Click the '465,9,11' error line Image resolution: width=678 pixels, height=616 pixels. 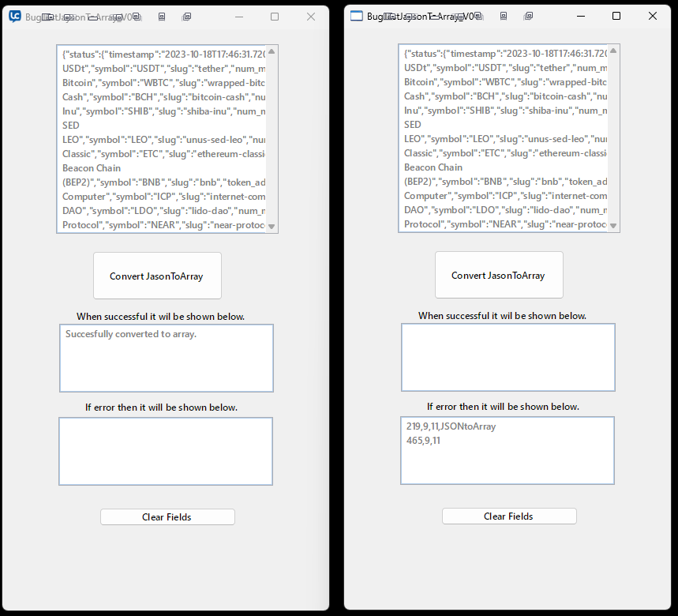[x=423, y=441]
